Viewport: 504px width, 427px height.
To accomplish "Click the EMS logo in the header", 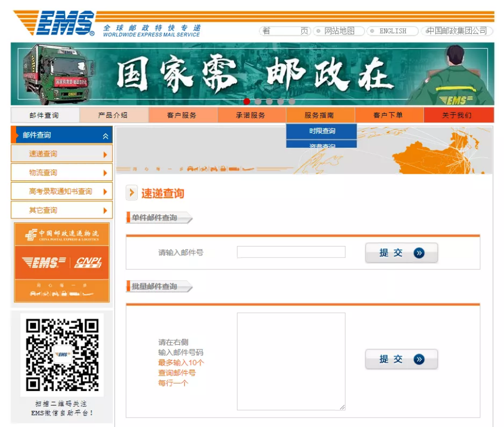I will coord(54,23).
